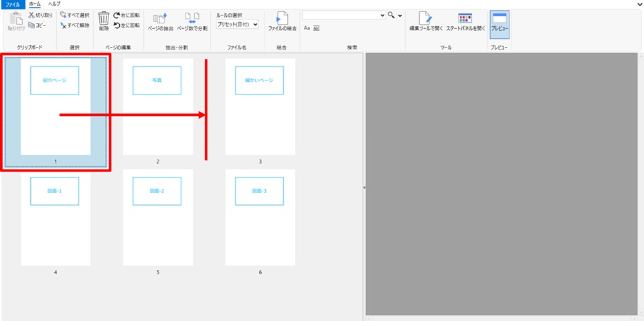Expand the search box history dropdown
This screenshot has height=321, width=644.
click(382, 15)
